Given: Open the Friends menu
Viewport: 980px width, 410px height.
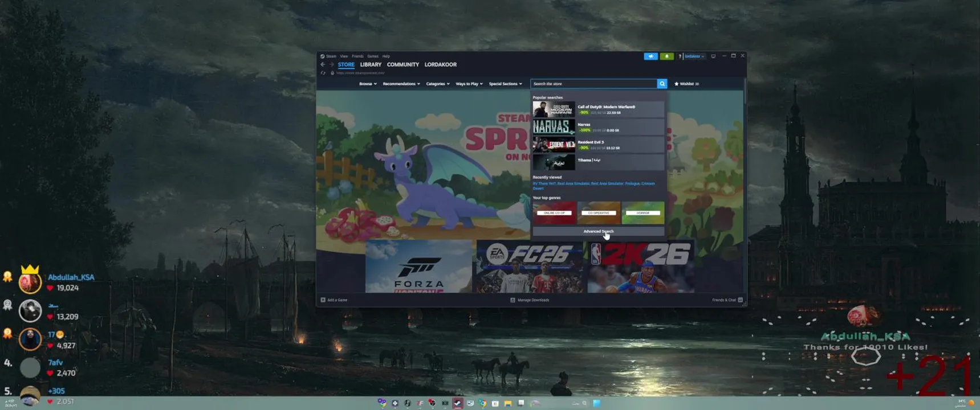Looking at the screenshot, I should [x=357, y=56].
